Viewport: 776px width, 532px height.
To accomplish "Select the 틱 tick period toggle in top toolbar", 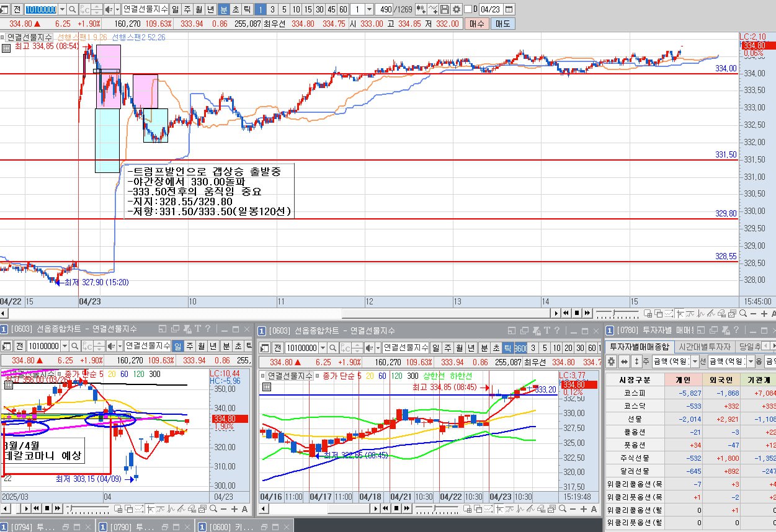I will click(x=248, y=9).
